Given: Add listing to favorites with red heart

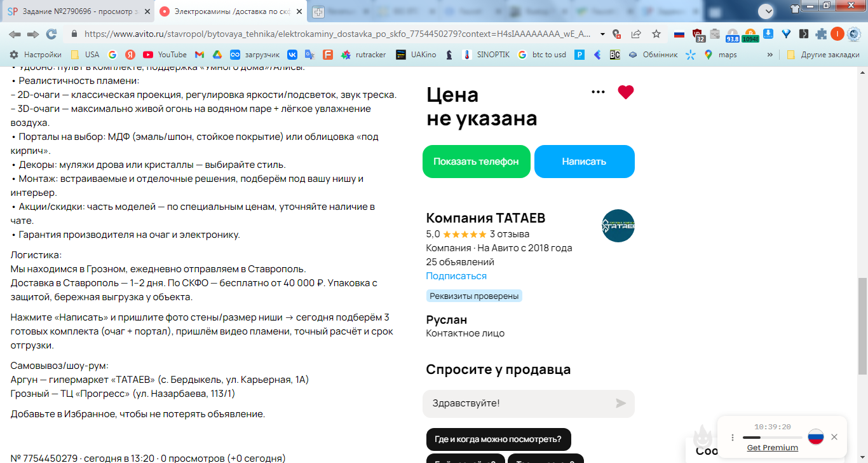Looking at the screenshot, I should coord(626,92).
